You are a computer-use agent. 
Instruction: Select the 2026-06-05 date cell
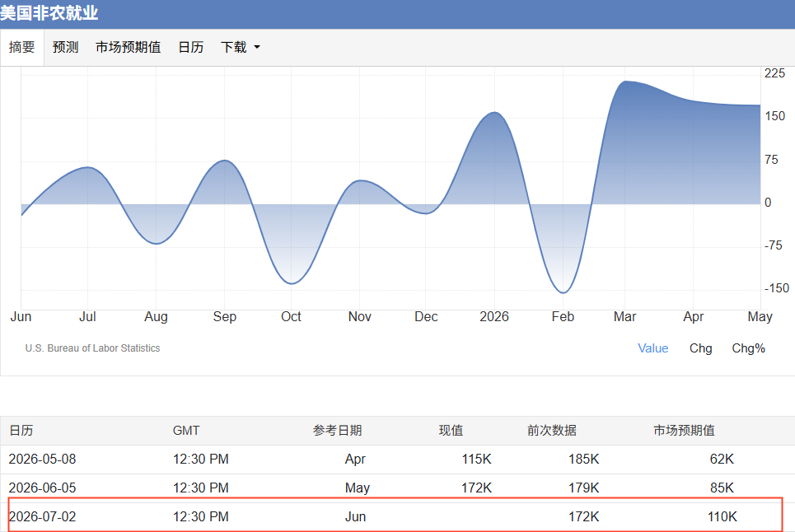[42, 488]
